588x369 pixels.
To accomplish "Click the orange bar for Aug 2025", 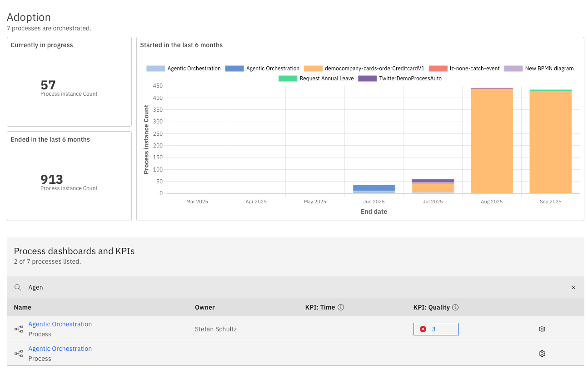I will click(492, 141).
